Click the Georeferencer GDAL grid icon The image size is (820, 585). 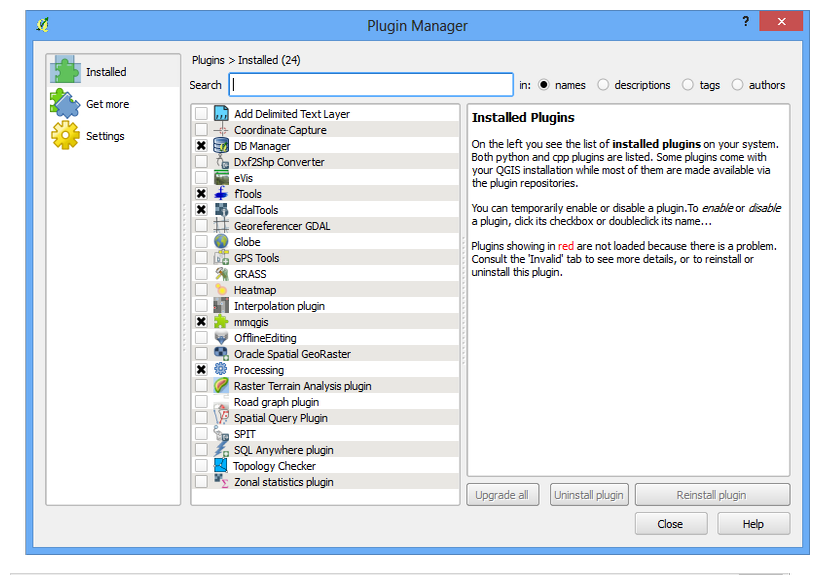[221, 226]
